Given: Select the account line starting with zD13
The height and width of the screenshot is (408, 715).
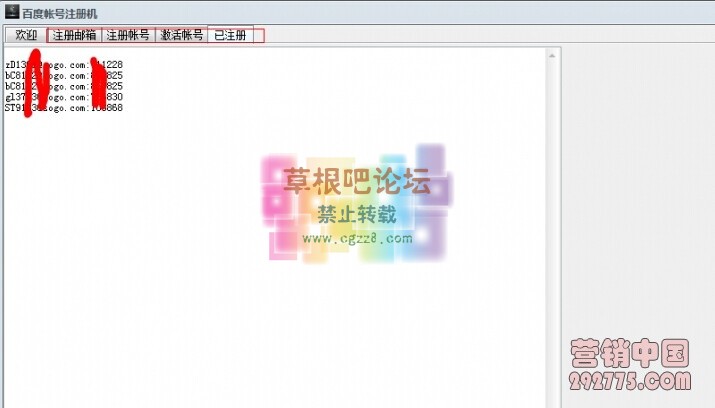Looking at the screenshot, I should 64,65.
